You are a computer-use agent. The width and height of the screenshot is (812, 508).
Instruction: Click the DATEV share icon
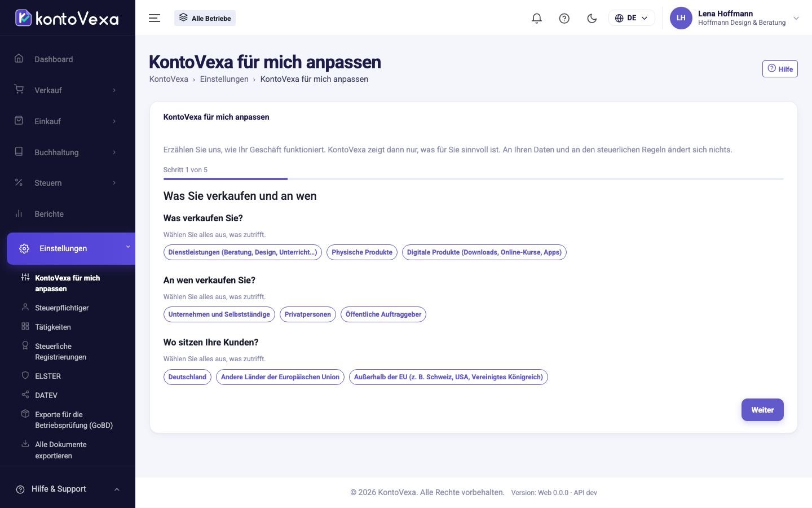tap(25, 395)
